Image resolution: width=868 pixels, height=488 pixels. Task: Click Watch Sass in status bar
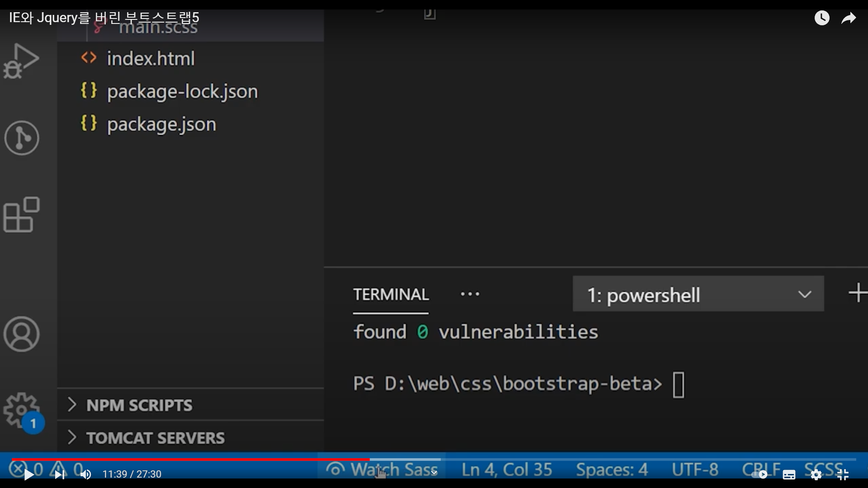pyautogui.click(x=382, y=470)
